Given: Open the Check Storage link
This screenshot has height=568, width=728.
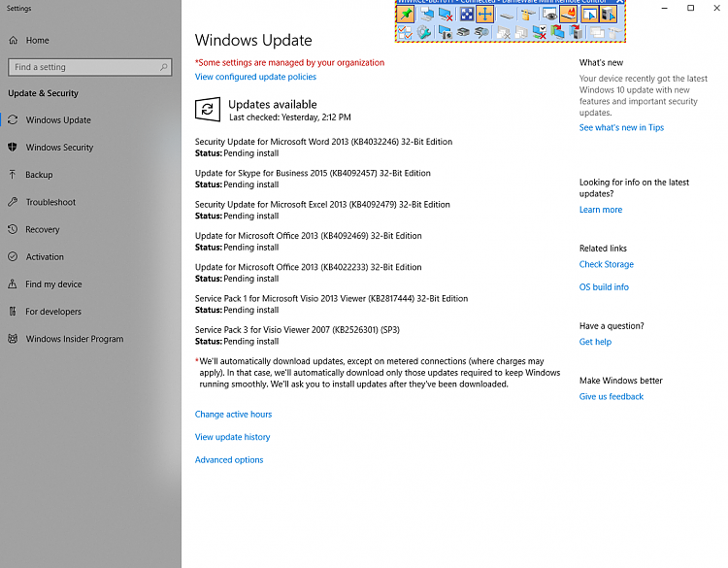Looking at the screenshot, I should (x=606, y=264).
